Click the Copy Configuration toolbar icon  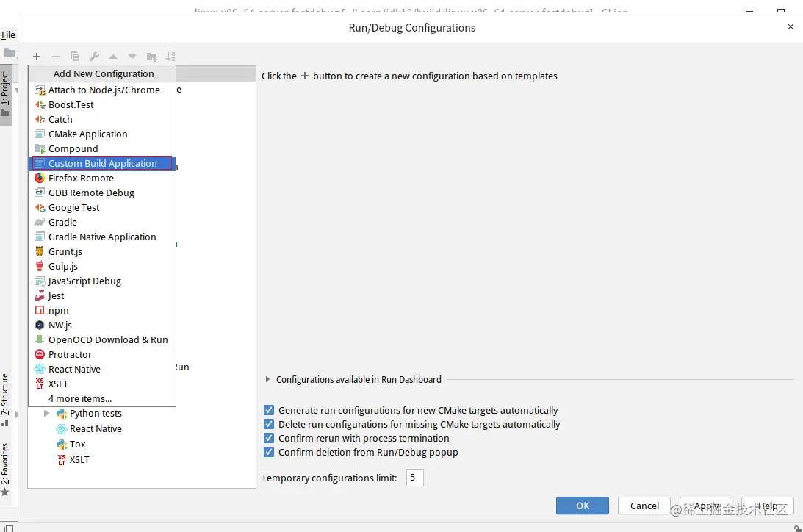coord(75,57)
